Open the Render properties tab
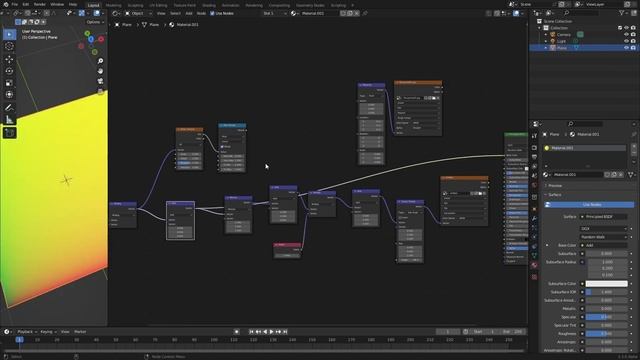This screenshot has height=360, width=640. (x=534, y=147)
